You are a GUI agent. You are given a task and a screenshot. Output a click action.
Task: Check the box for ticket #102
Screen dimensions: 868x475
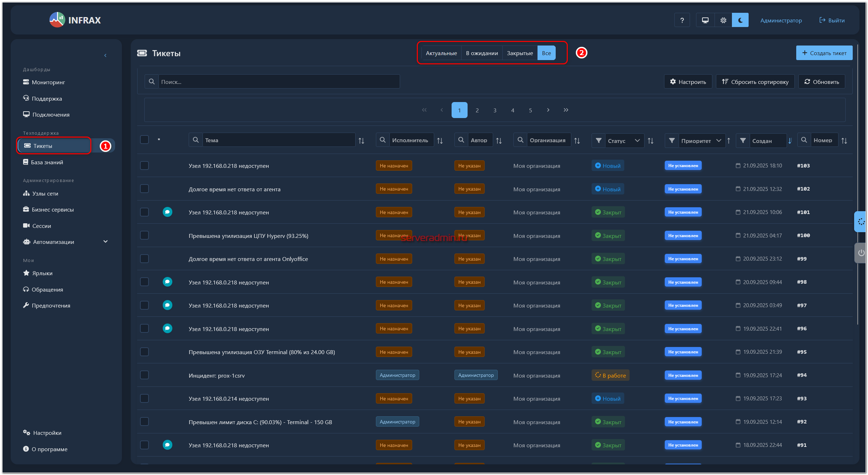[144, 188]
